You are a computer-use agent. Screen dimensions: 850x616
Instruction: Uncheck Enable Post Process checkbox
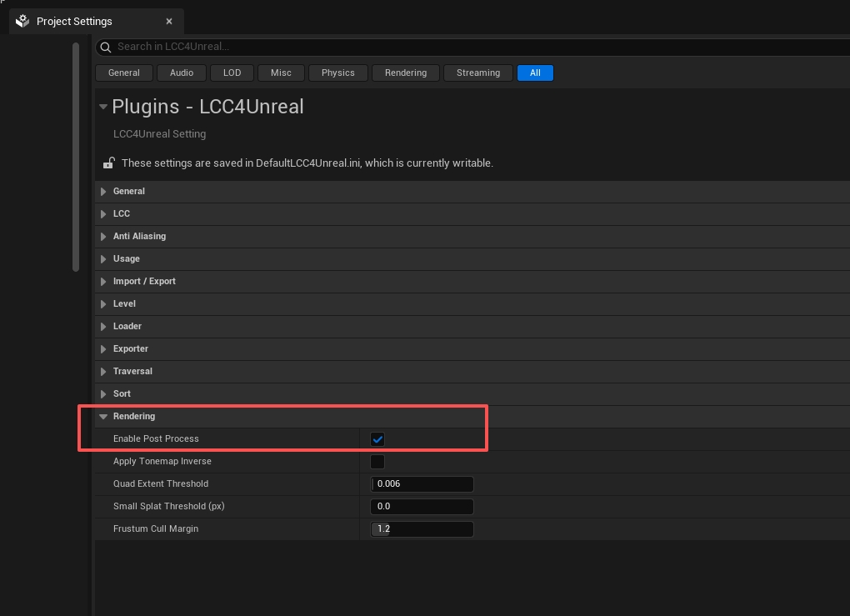[x=377, y=439]
